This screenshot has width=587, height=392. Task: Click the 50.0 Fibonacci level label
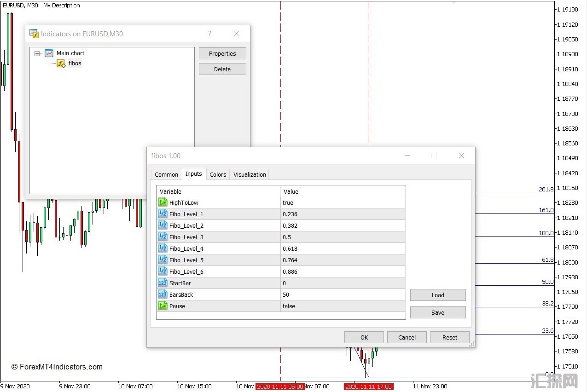coord(548,282)
